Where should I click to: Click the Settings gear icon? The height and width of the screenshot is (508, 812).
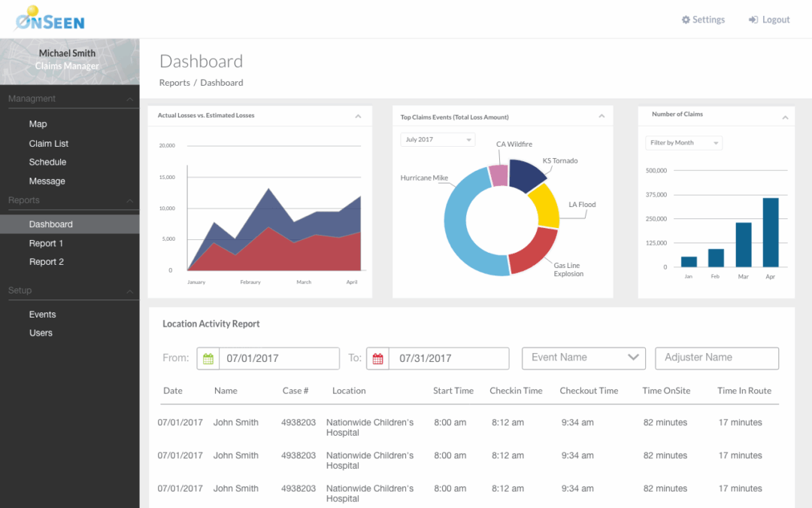point(686,20)
